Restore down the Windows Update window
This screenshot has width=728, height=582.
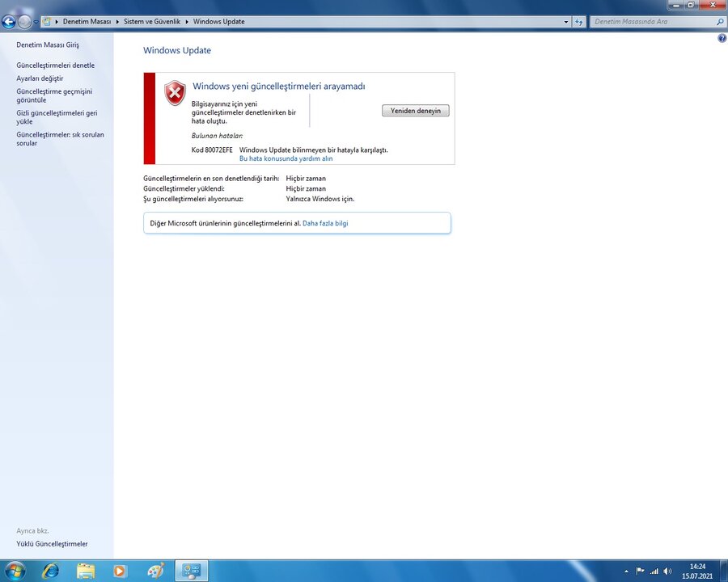691,5
